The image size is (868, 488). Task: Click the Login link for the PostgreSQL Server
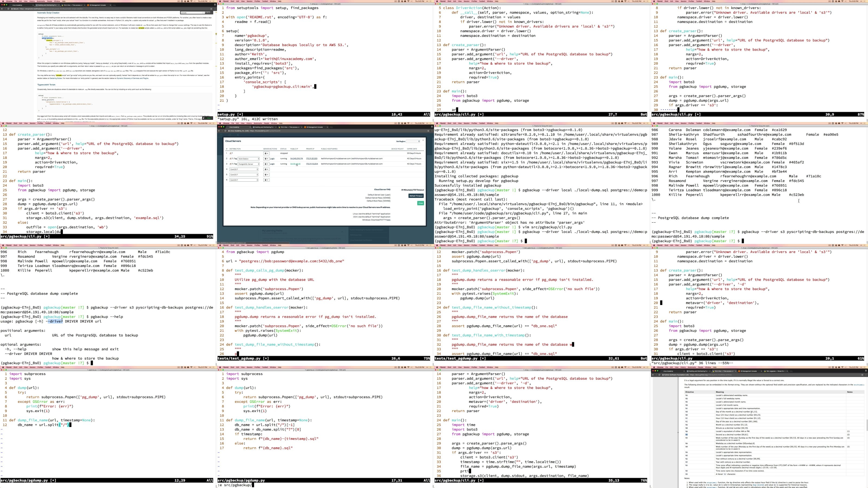coord(272,164)
